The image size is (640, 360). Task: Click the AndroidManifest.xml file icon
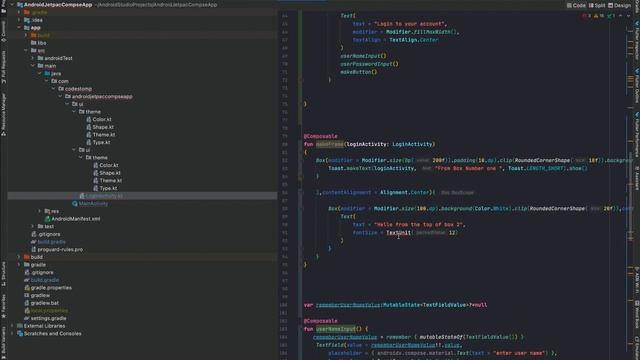pyautogui.click(x=47, y=219)
